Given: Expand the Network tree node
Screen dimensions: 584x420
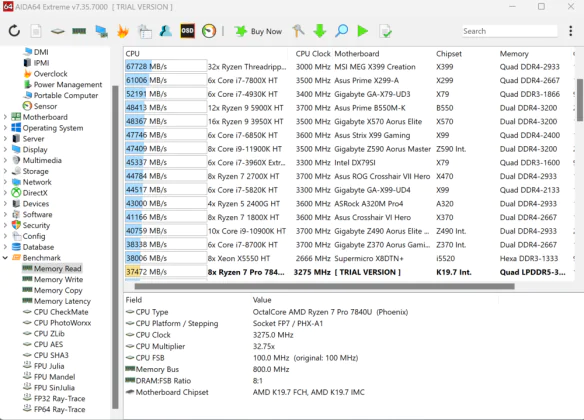Looking at the screenshot, I should click(x=5, y=182).
